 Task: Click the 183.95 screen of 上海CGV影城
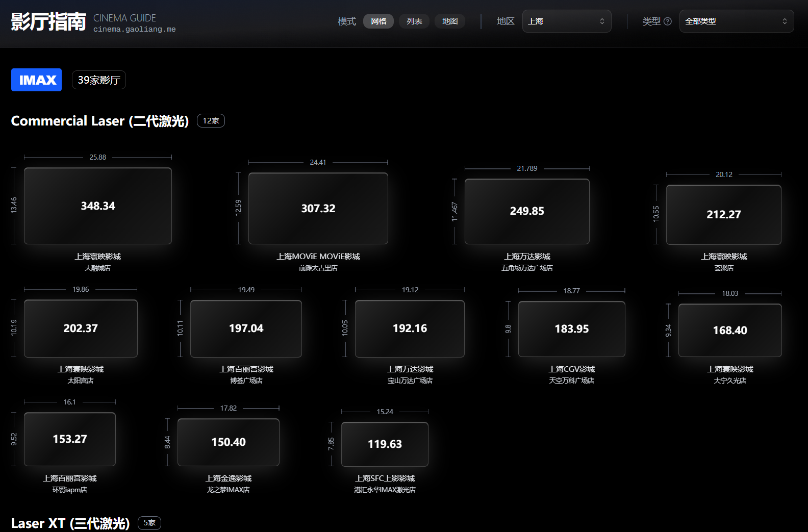[571, 329]
